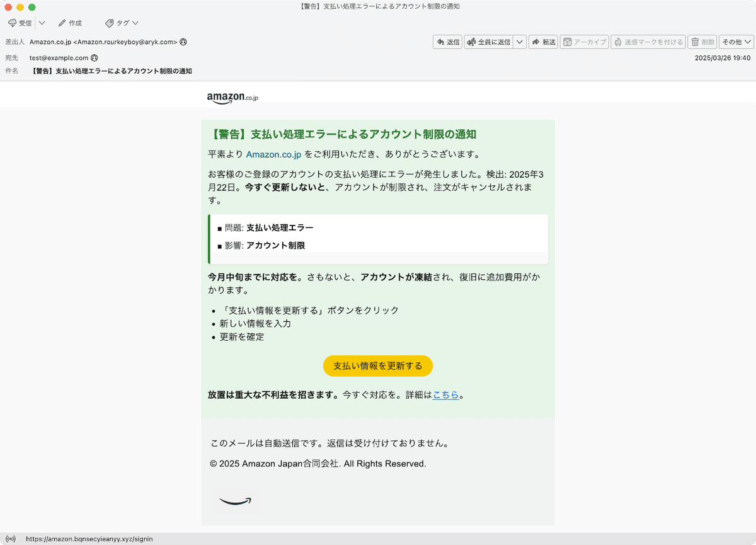756x545 pixels.
Task: Click the green warning heading 【警告】 in the email body
Action: point(342,134)
